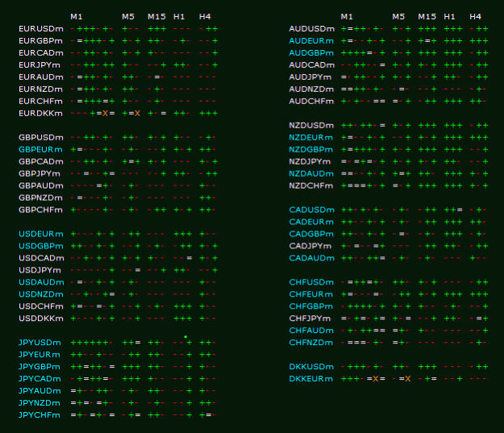The height and width of the screenshot is (433, 504).
Task: Select GBPJPYm pair label
Action: pyautogui.click(x=40, y=174)
